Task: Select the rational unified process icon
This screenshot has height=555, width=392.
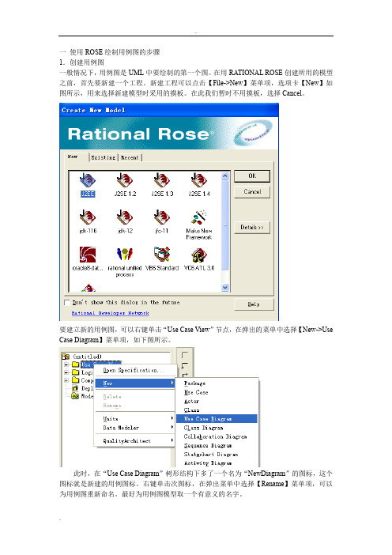Action: click(125, 255)
